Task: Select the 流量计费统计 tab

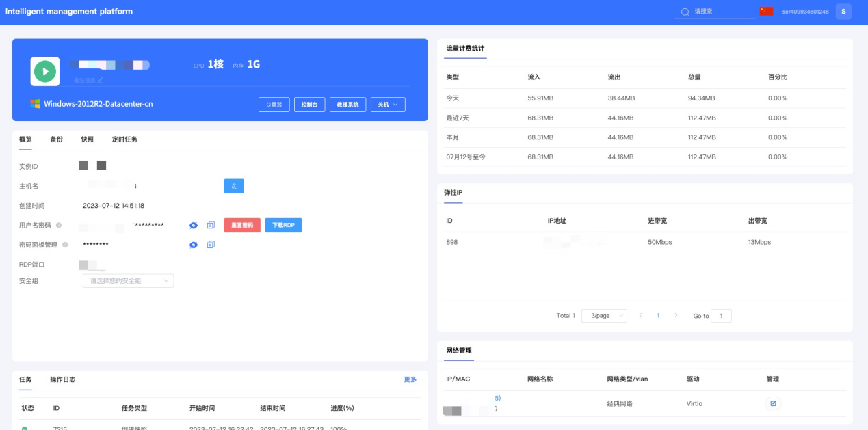Action: 465,49
